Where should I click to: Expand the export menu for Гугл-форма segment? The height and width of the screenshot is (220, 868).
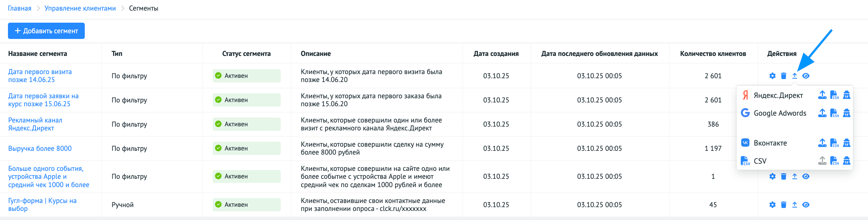[795, 205]
